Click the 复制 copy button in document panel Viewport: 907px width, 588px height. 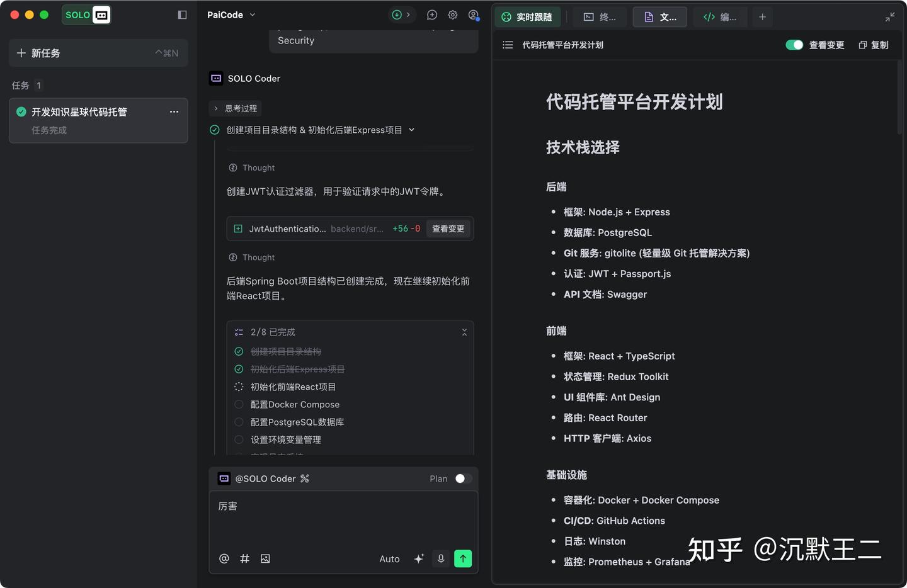pyautogui.click(x=873, y=45)
